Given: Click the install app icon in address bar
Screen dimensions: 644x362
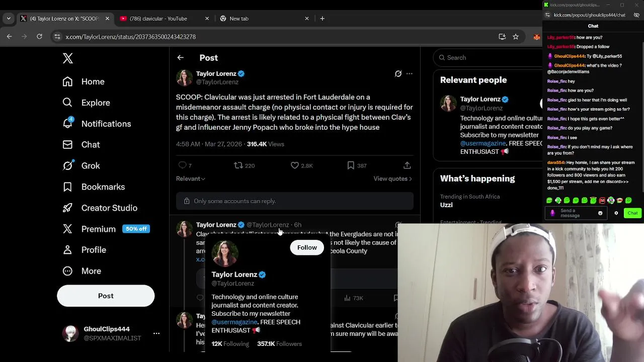Looking at the screenshot, I should tap(502, 37).
